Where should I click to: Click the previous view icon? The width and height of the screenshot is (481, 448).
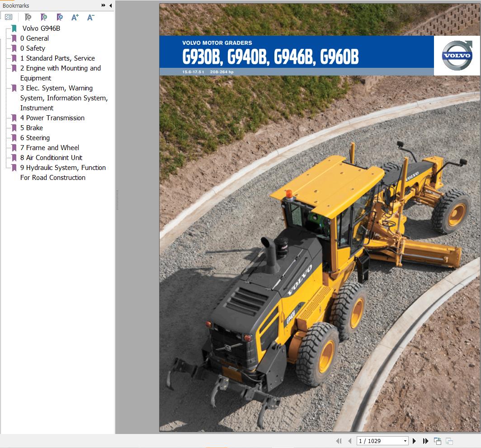click(438, 441)
